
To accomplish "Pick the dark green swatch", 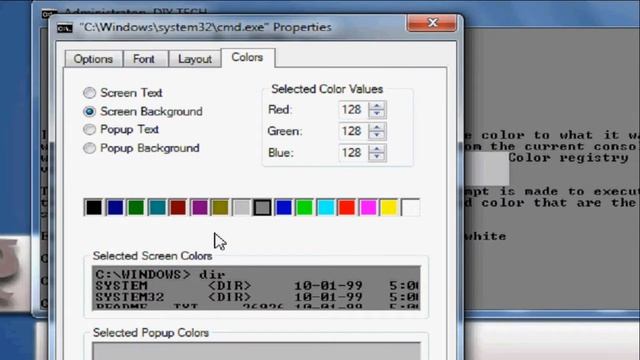I will [x=136, y=207].
